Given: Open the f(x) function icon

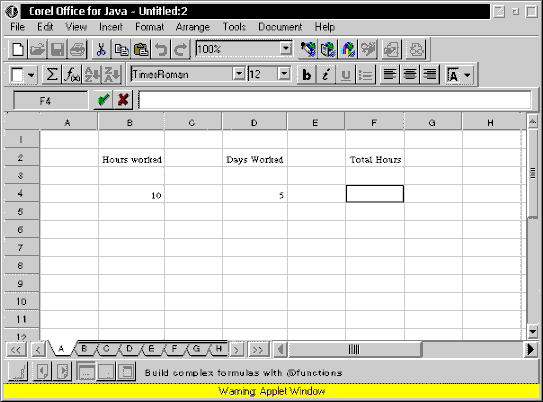Looking at the screenshot, I should (72, 74).
